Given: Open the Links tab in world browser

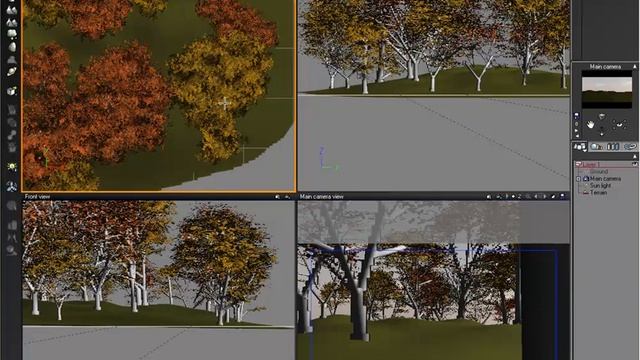Looking at the screenshot, I should 630,147.
